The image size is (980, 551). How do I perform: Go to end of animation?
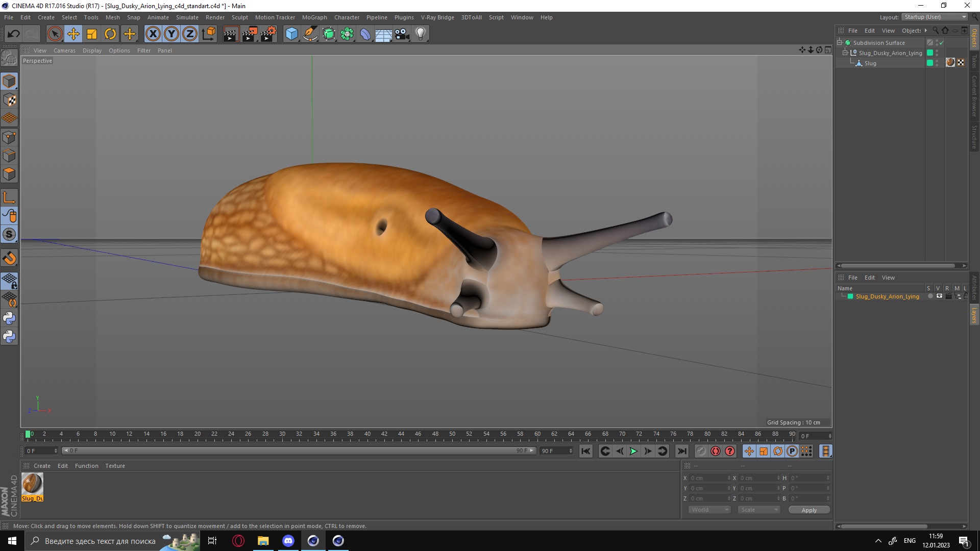682,451
